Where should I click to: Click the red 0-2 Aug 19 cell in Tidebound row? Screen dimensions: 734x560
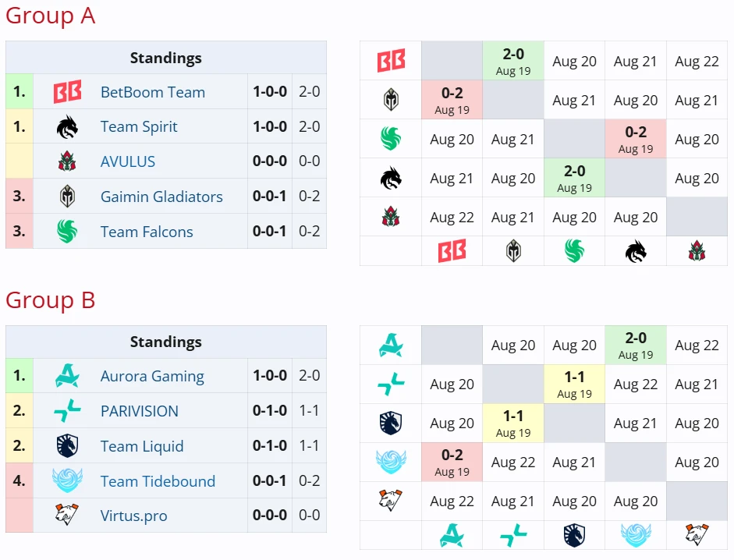coord(452,463)
